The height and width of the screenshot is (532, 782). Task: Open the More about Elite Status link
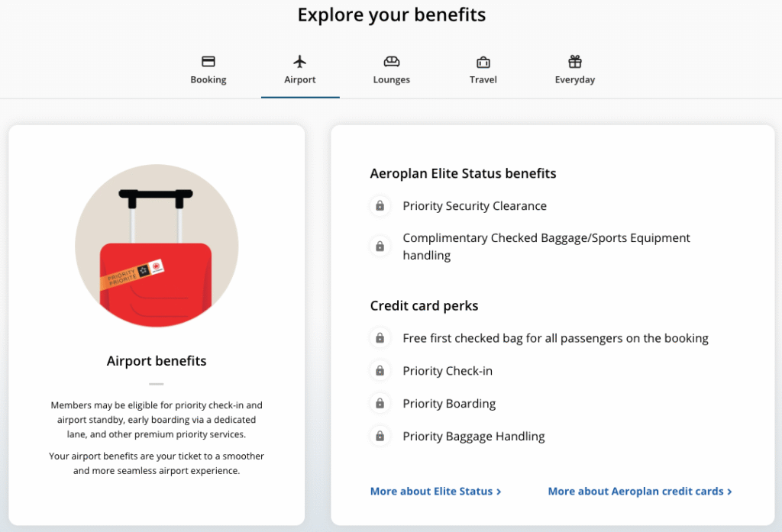tap(431, 492)
